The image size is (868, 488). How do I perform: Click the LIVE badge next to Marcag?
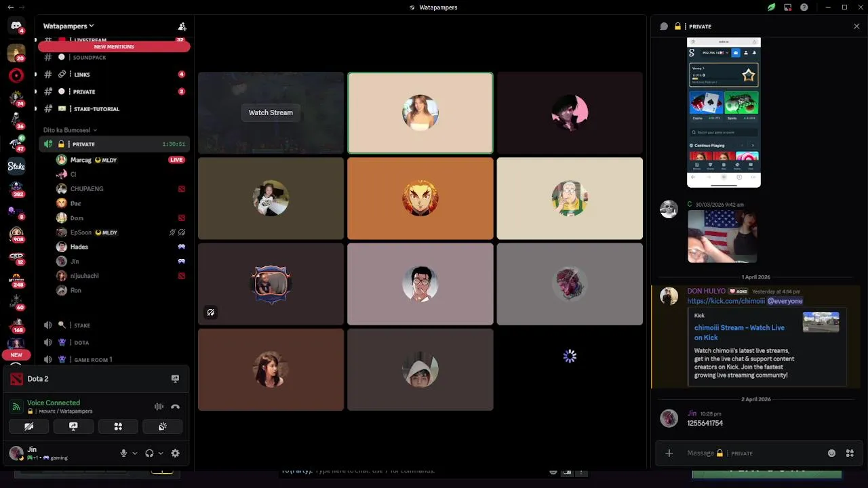(x=176, y=160)
